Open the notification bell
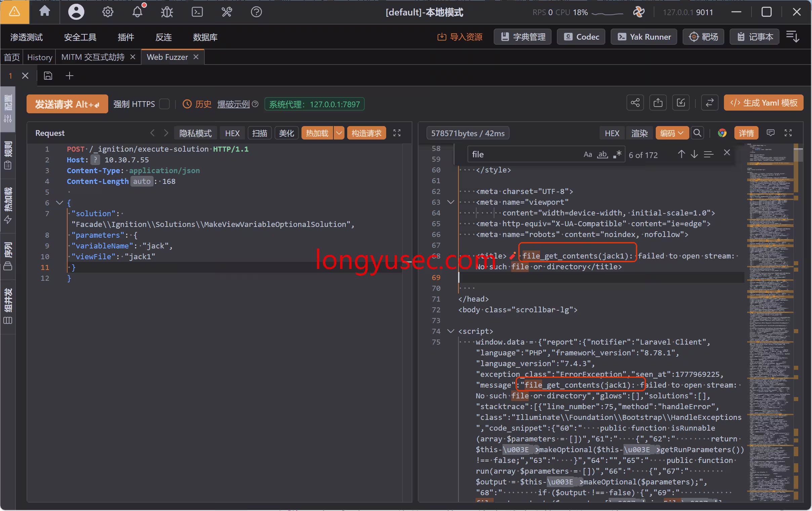Viewport: 812px width, 511px height. (x=137, y=12)
